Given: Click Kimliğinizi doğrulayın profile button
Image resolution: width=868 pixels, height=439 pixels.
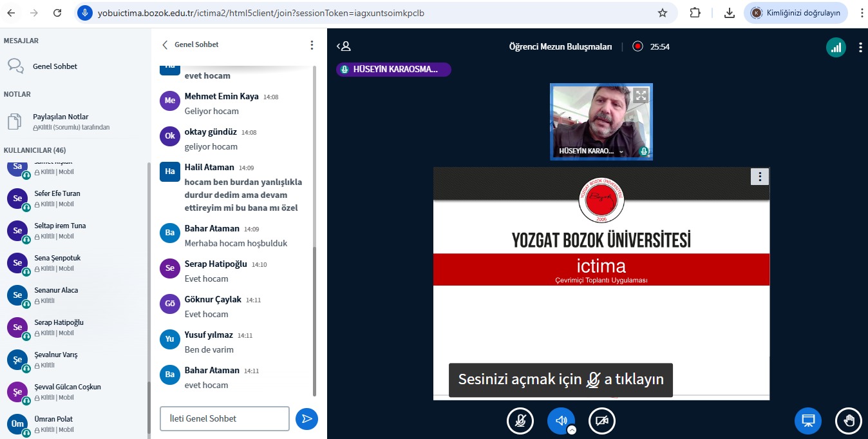Looking at the screenshot, I should click(x=796, y=13).
